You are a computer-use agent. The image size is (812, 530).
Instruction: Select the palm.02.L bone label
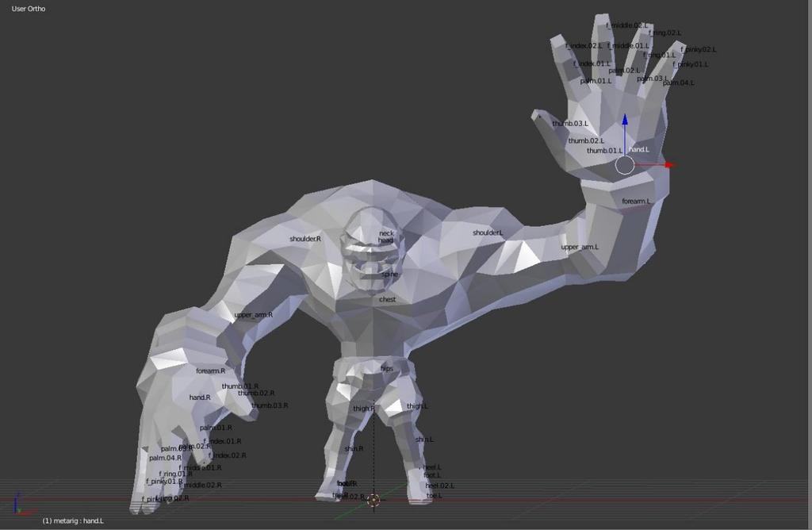tap(624, 71)
